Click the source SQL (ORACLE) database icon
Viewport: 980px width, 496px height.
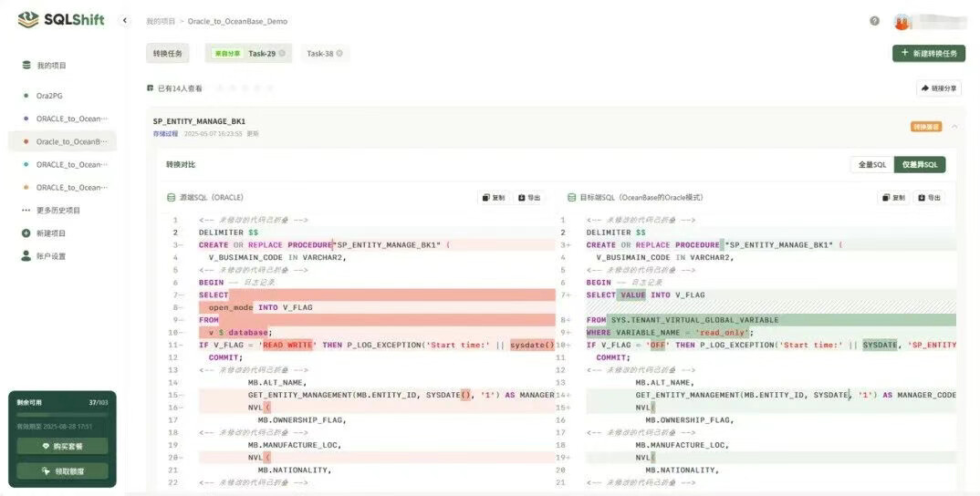click(171, 198)
